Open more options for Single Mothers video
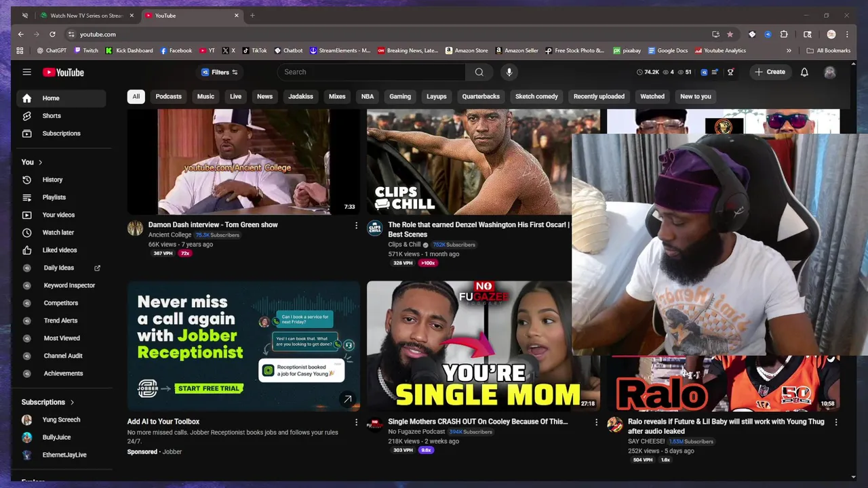 [x=596, y=422]
